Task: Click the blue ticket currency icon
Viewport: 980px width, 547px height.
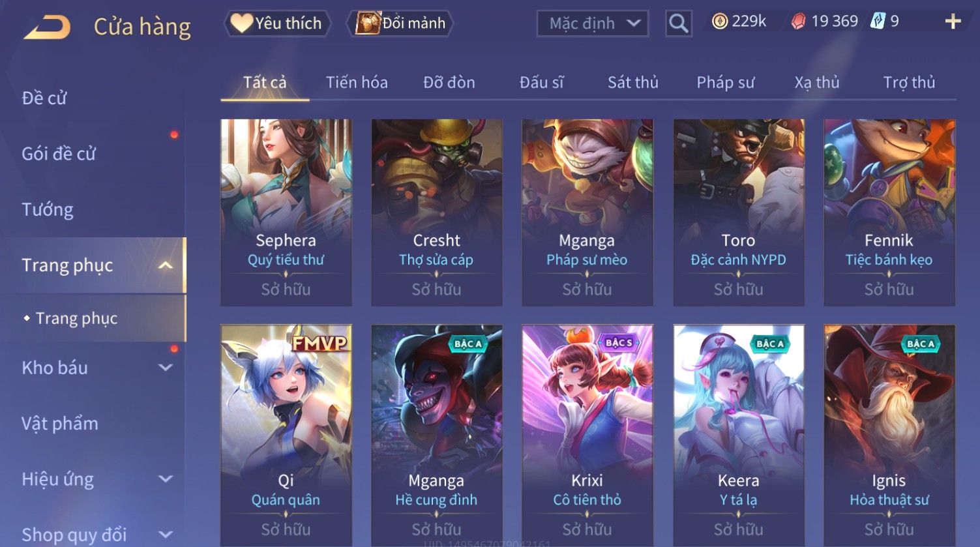Action: (x=878, y=22)
